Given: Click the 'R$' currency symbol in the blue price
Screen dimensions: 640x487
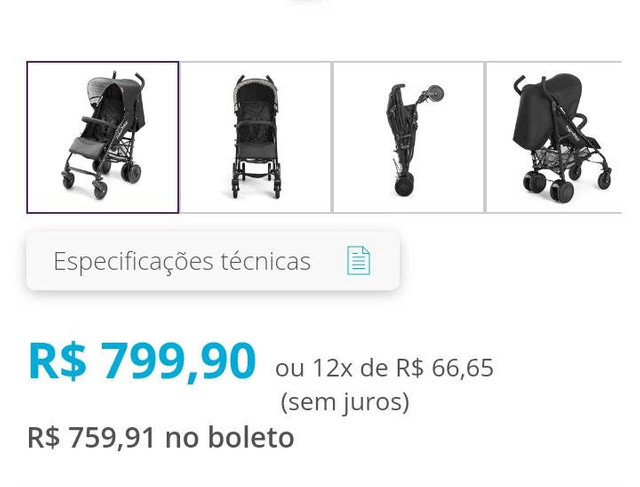Looking at the screenshot, I should point(58,362).
